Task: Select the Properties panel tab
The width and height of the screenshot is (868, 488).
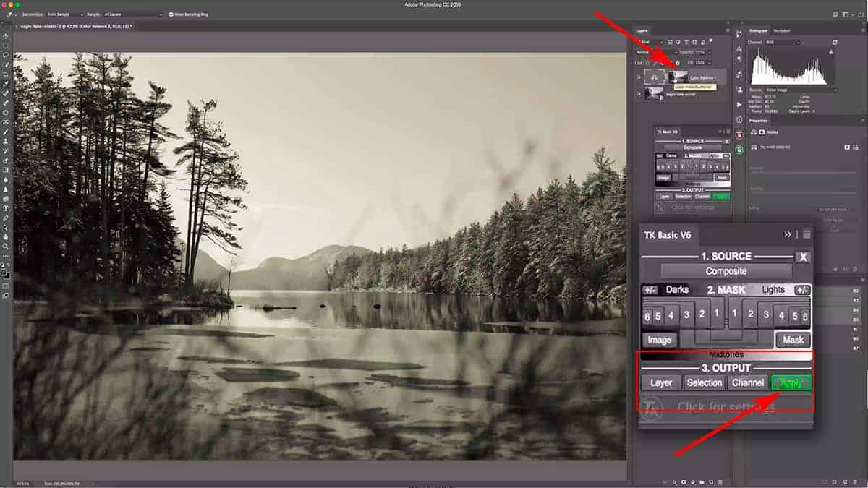Action: pyautogui.click(x=758, y=121)
